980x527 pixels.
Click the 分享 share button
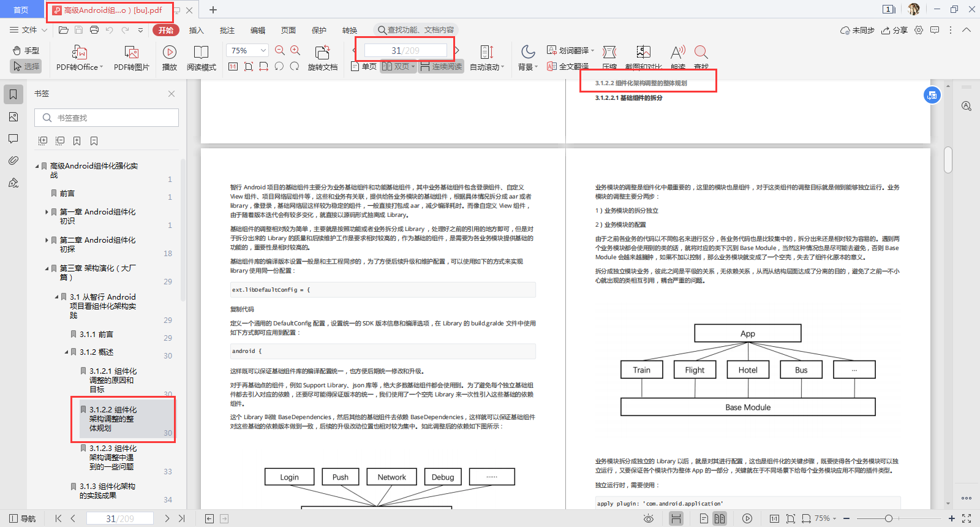tap(894, 30)
